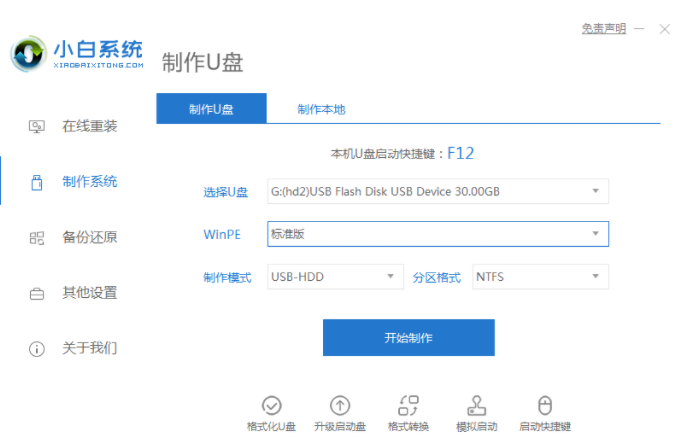Image resolution: width=695 pixels, height=443 pixels.
Task: Click the 升级启动盘 arrow icon
Action: (340, 405)
